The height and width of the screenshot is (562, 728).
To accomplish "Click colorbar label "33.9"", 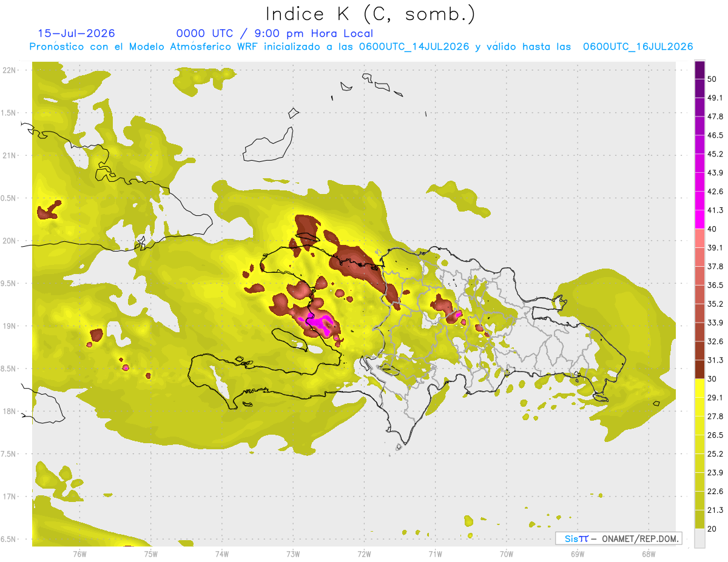I will coord(715,323).
